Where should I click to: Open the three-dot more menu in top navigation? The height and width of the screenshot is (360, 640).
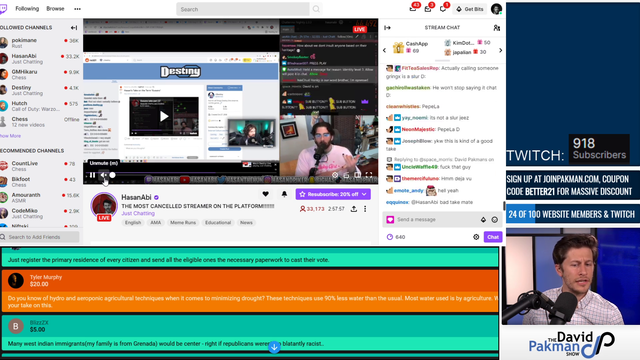click(77, 9)
